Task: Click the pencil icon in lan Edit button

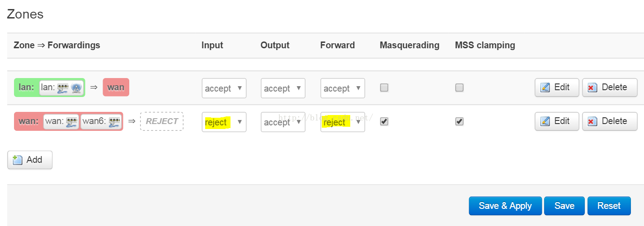Action: pos(545,88)
